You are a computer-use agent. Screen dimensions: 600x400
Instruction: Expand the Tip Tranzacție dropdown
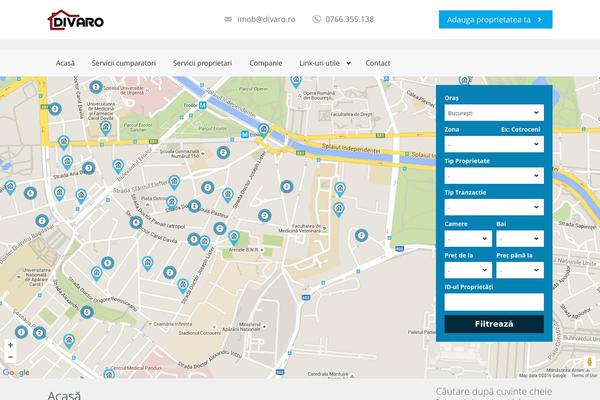coord(494,207)
